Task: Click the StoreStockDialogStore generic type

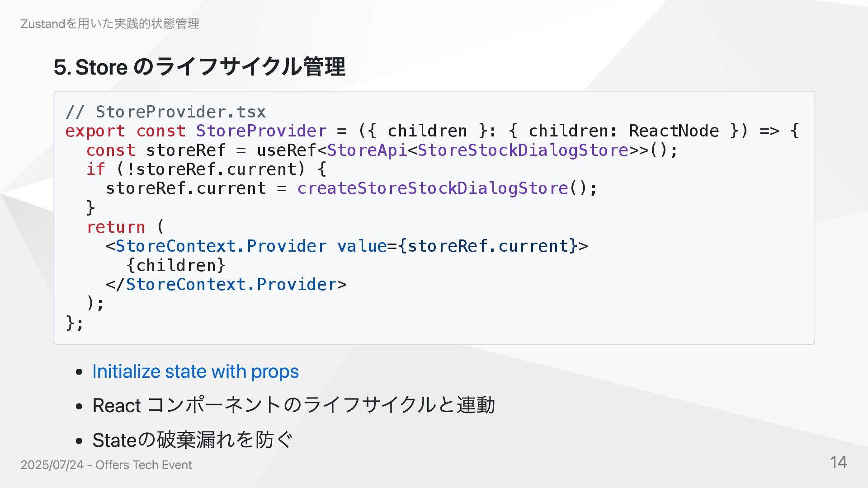Action: 523,150
